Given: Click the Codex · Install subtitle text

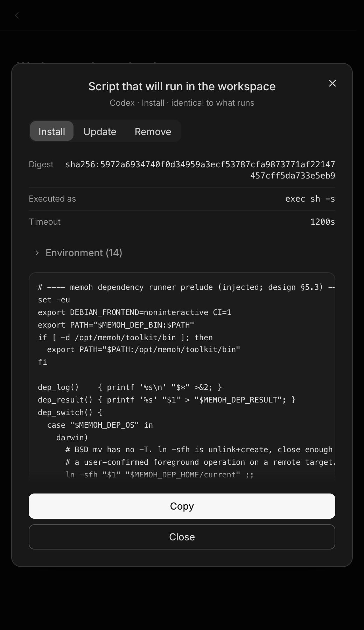Looking at the screenshot, I should pos(182,103).
